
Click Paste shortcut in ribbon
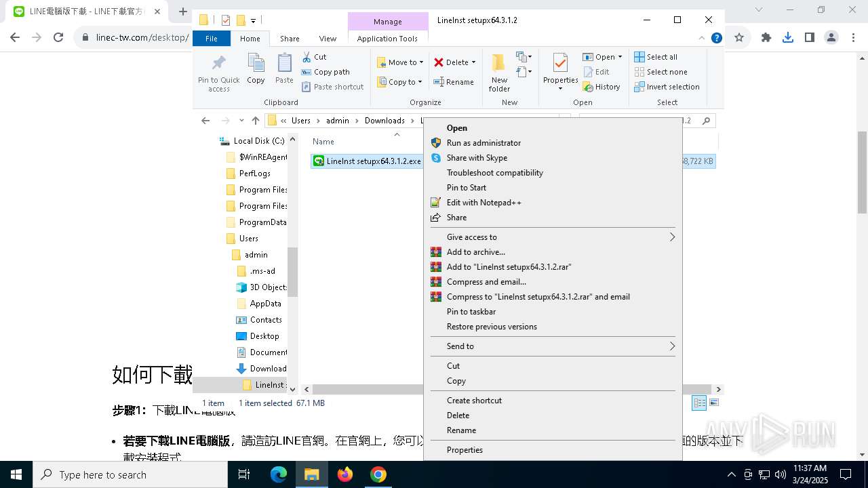[x=332, y=87]
